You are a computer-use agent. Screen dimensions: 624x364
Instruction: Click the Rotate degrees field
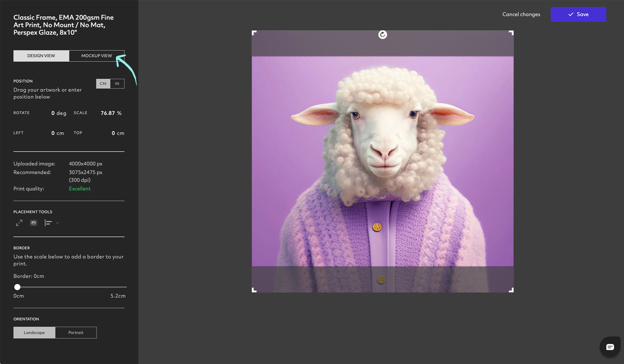pyautogui.click(x=53, y=113)
